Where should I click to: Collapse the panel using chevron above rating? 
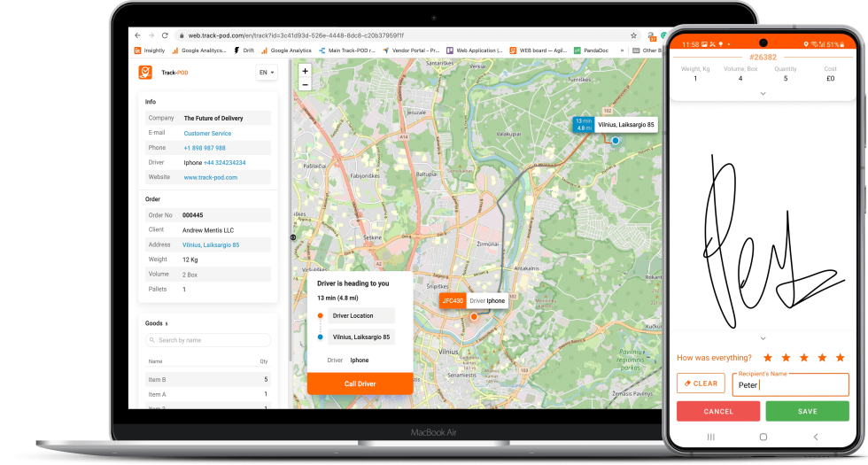click(x=763, y=337)
